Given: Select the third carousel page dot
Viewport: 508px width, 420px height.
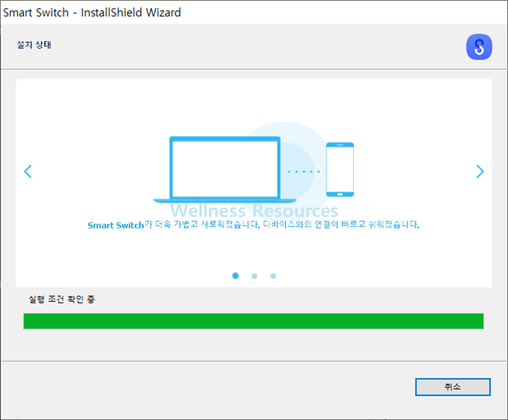Looking at the screenshot, I should click(x=273, y=276).
